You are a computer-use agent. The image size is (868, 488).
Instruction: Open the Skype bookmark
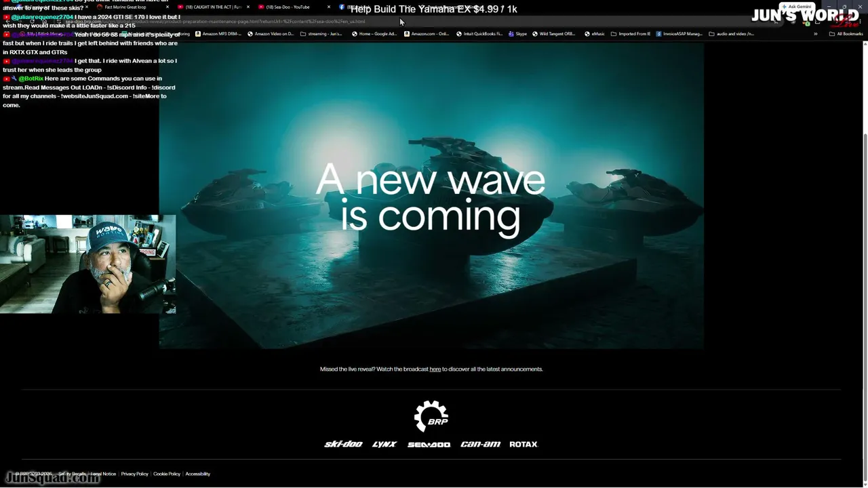pos(517,34)
